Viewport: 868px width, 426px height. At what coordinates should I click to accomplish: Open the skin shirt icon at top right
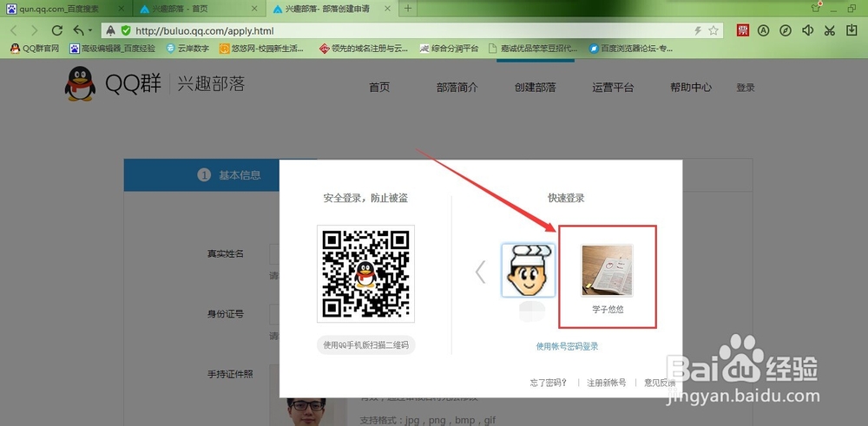816,8
